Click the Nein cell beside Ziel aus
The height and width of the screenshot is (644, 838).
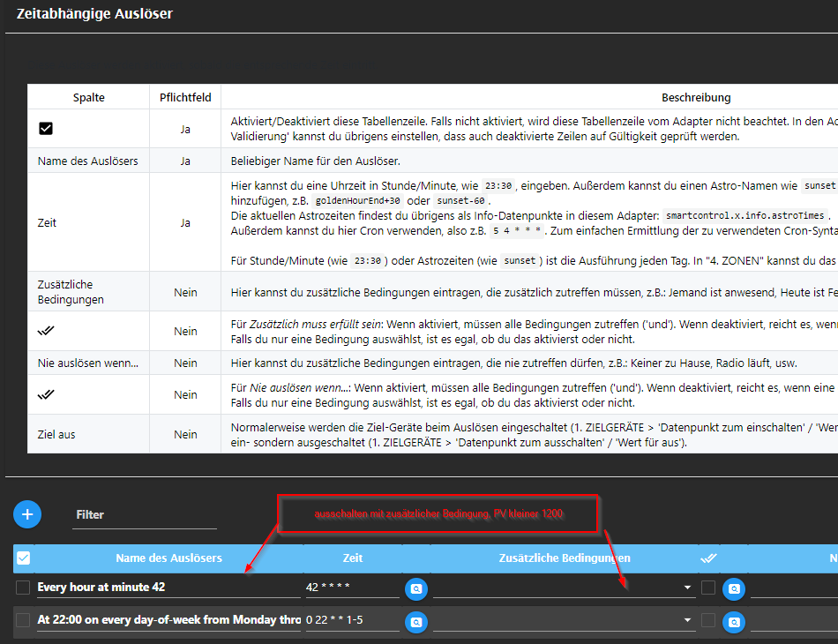click(185, 434)
